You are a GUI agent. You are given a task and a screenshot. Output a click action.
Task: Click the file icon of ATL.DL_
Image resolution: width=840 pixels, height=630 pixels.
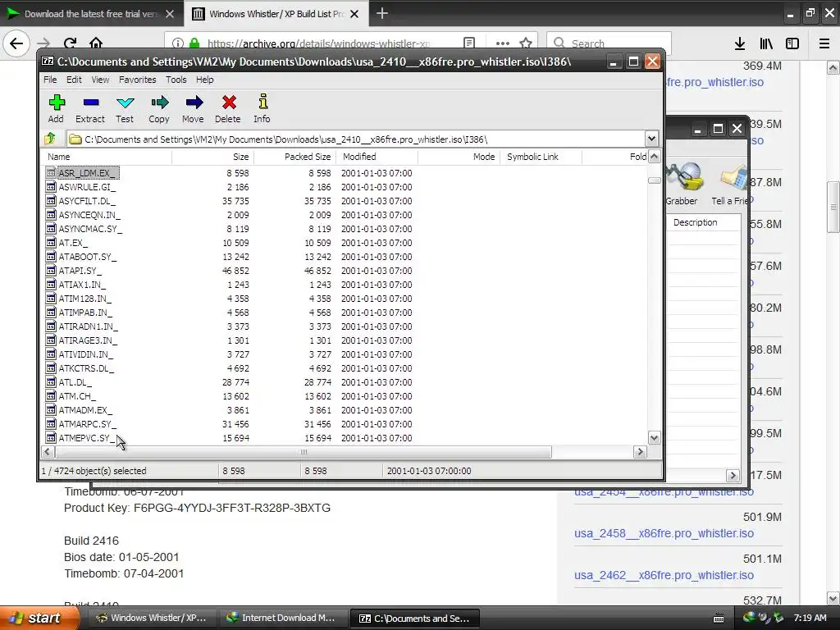(51, 382)
